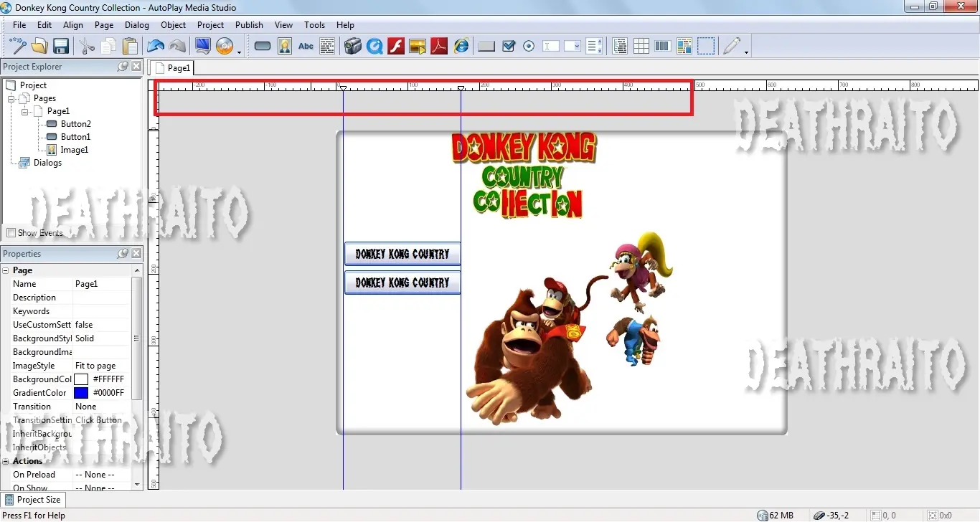The image size is (980, 522).
Task: Preview the project with the monitor icon
Action: 203,46
